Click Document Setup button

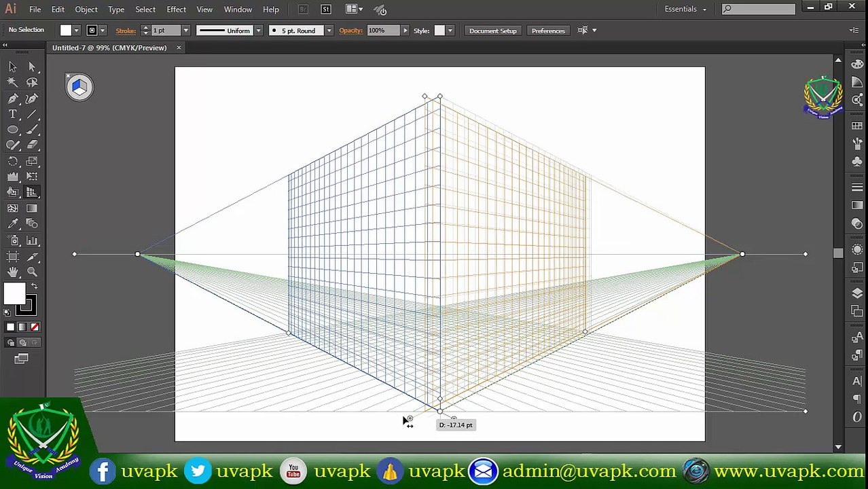tap(493, 31)
